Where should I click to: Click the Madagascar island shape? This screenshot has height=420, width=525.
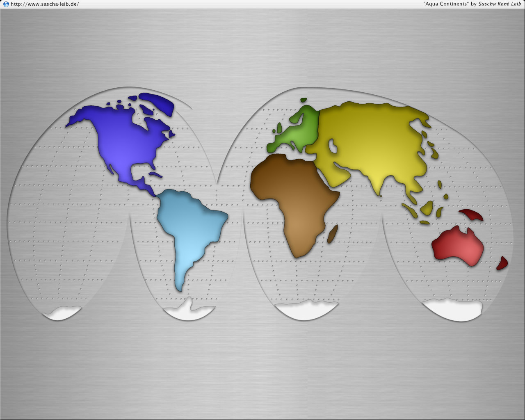[x=333, y=234]
